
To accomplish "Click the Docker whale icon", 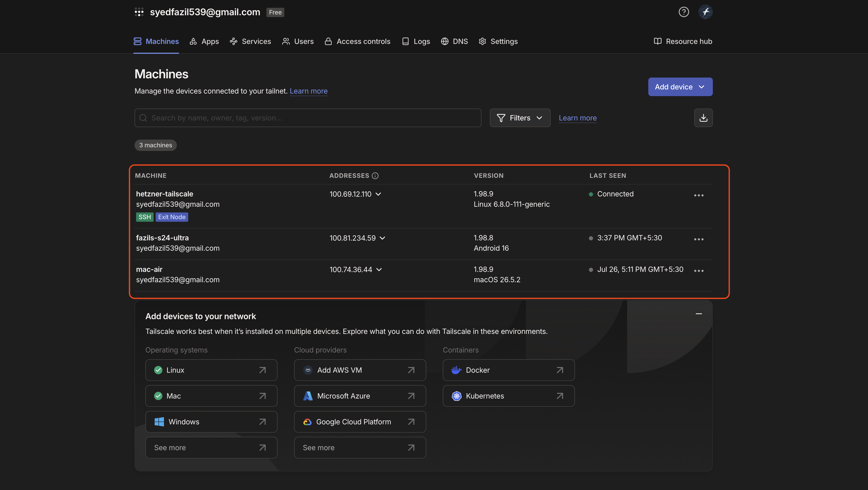I will [x=456, y=370].
